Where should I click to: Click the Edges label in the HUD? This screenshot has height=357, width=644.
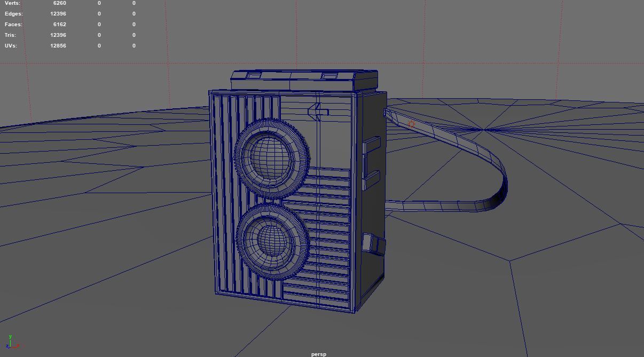pyautogui.click(x=14, y=14)
